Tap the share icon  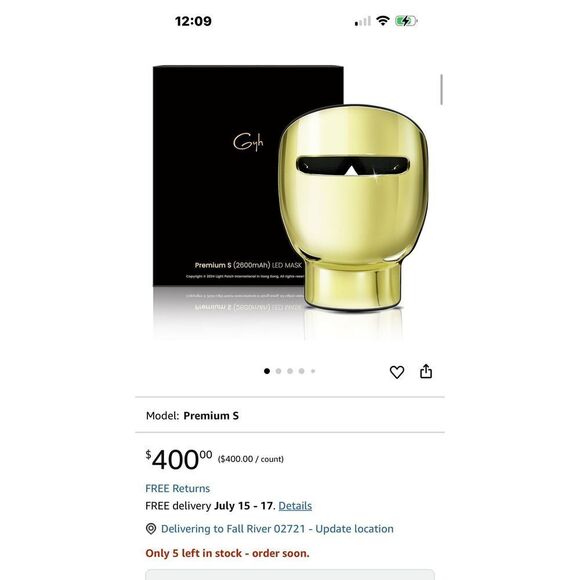[426, 371]
